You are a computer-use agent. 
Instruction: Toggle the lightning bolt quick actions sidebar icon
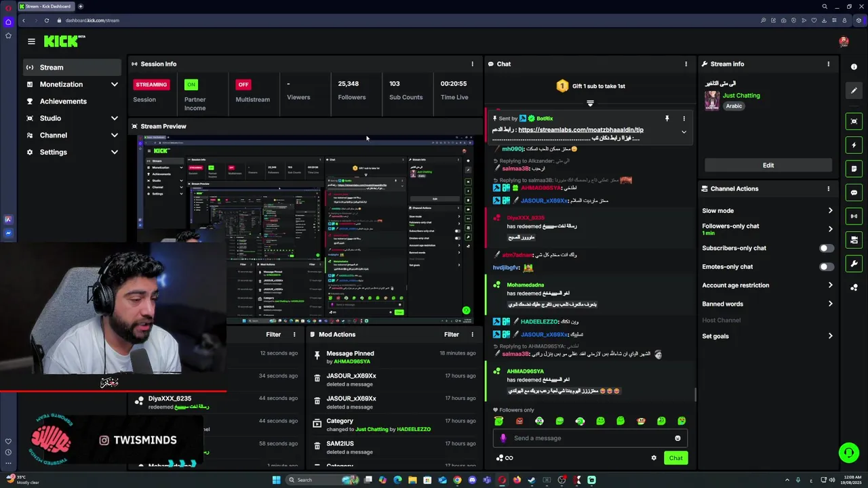854,145
